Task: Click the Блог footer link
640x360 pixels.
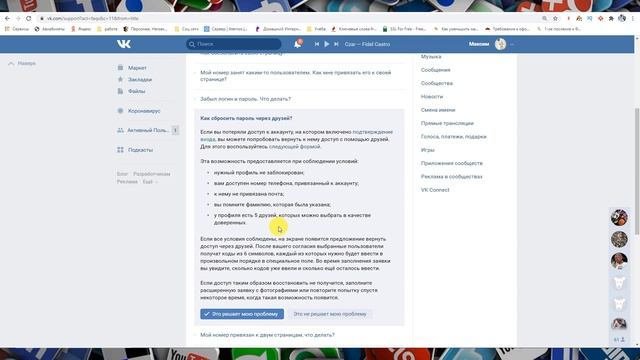Action: point(122,174)
